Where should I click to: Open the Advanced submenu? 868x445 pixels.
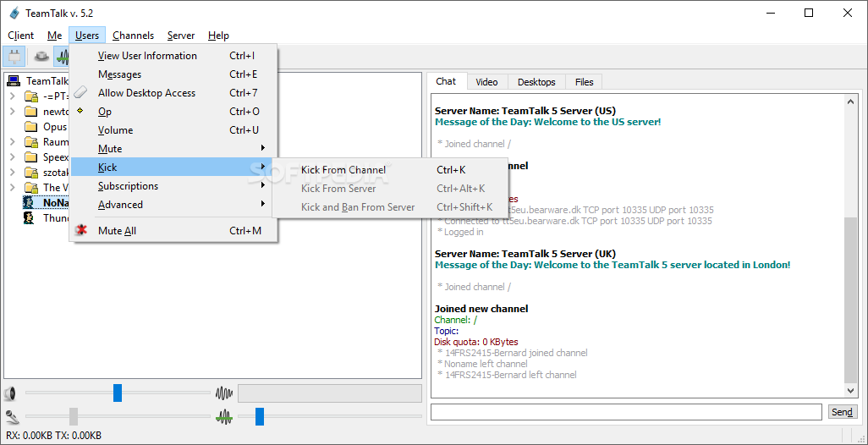(x=173, y=204)
